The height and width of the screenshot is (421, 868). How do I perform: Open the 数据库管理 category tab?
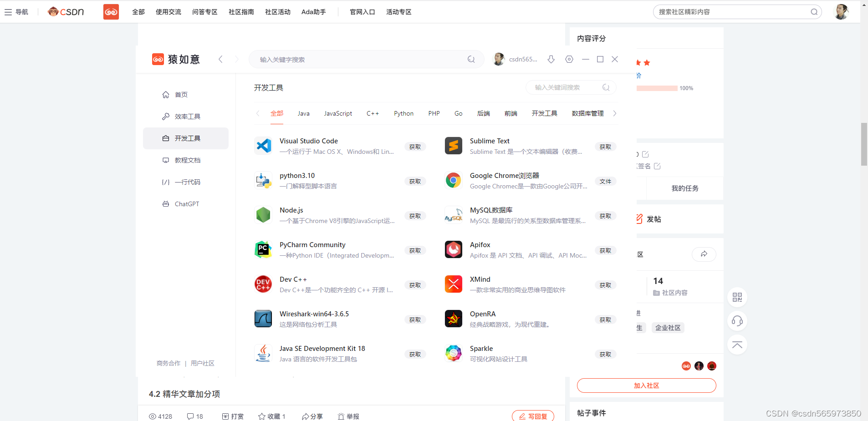point(588,113)
